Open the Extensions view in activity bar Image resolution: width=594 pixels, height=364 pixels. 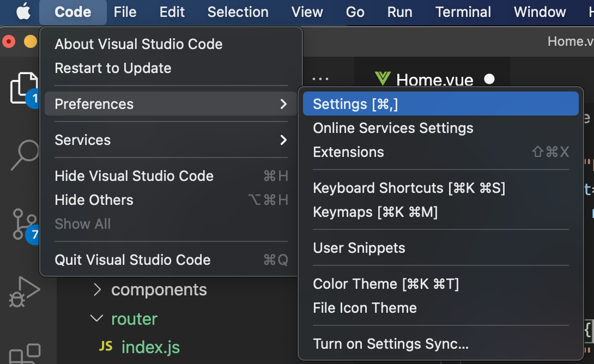click(25, 354)
